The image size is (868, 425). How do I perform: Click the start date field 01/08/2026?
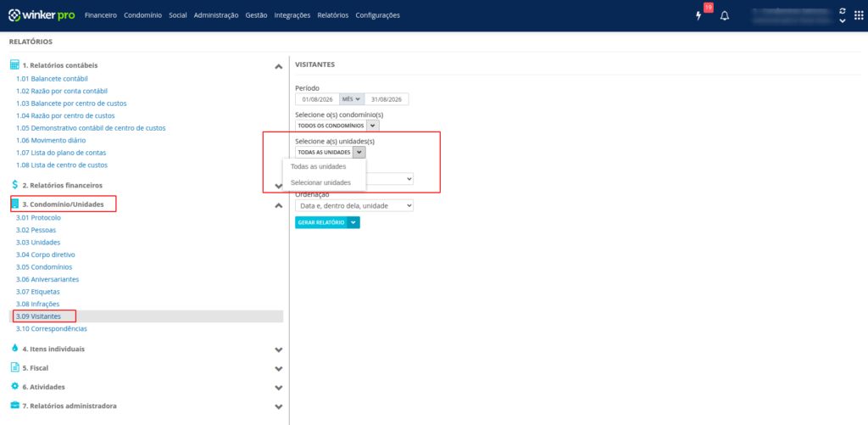[x=317, y=99]
